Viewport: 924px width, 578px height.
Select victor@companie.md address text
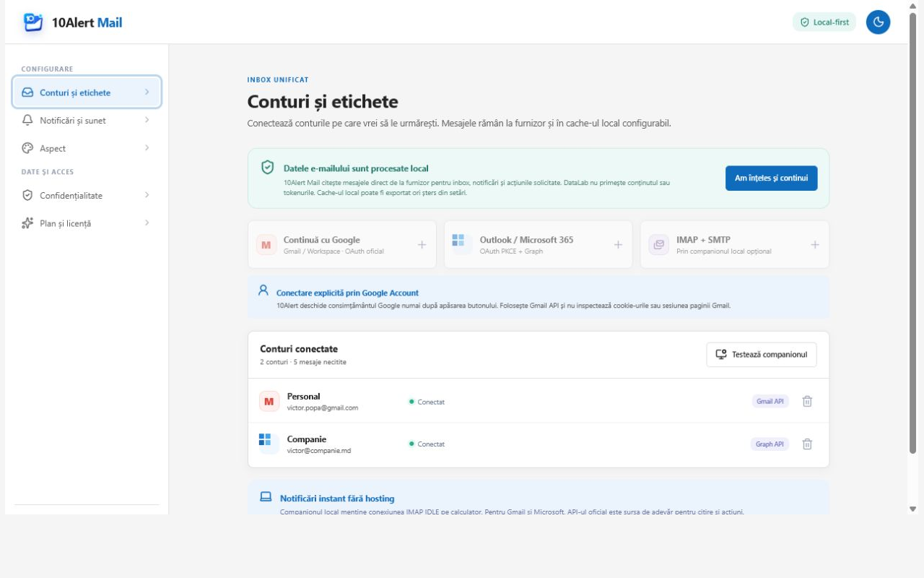[319, 451]
